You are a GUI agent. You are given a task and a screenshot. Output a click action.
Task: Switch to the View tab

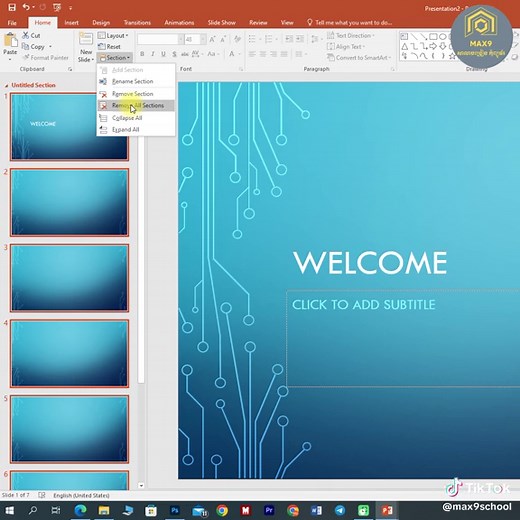coord(287,23)
